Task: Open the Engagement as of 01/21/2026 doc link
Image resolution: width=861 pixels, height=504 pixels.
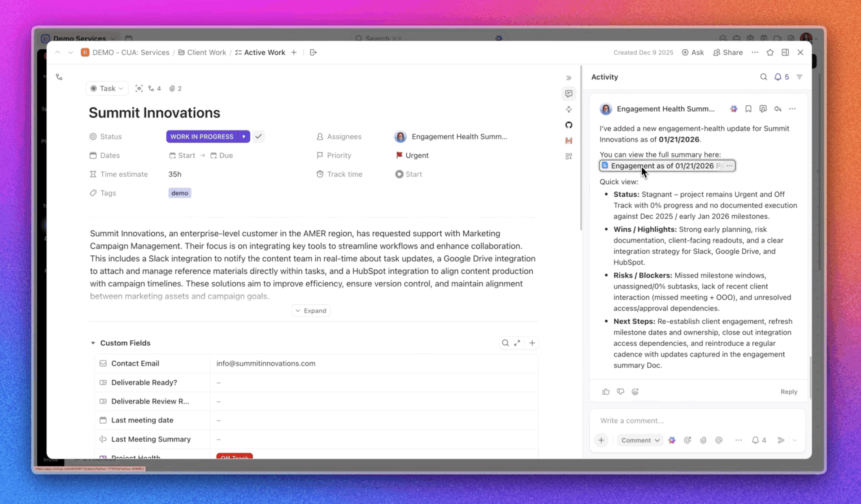Action: (661, 166)
